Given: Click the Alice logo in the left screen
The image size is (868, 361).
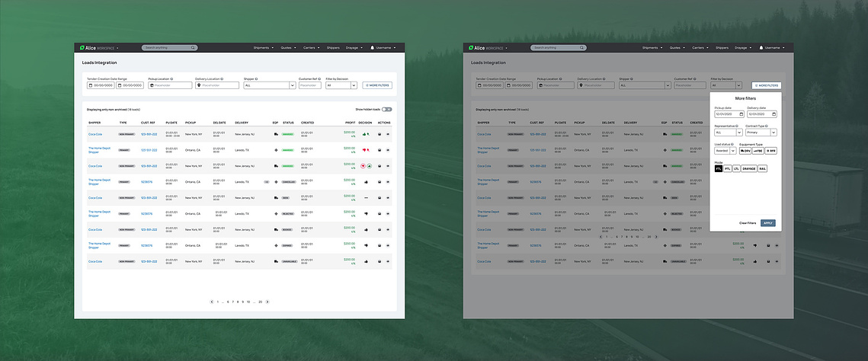Looking at the screenshot, I should (88, 48).
